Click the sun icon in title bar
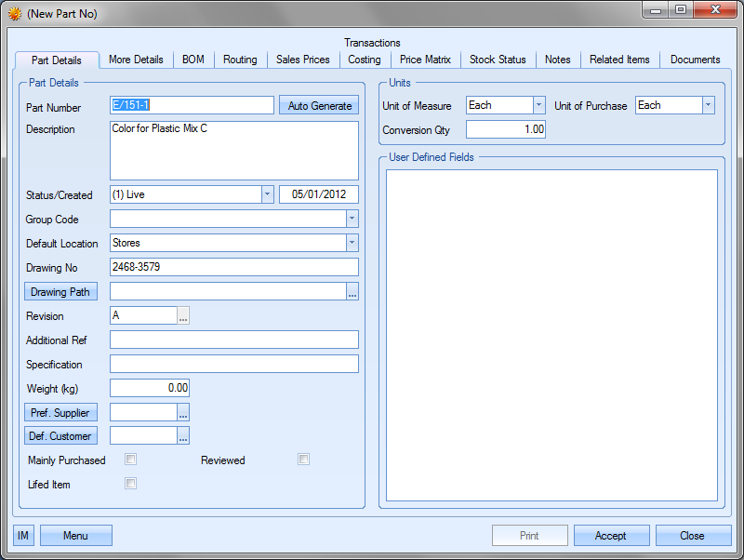 click(14, 14)
